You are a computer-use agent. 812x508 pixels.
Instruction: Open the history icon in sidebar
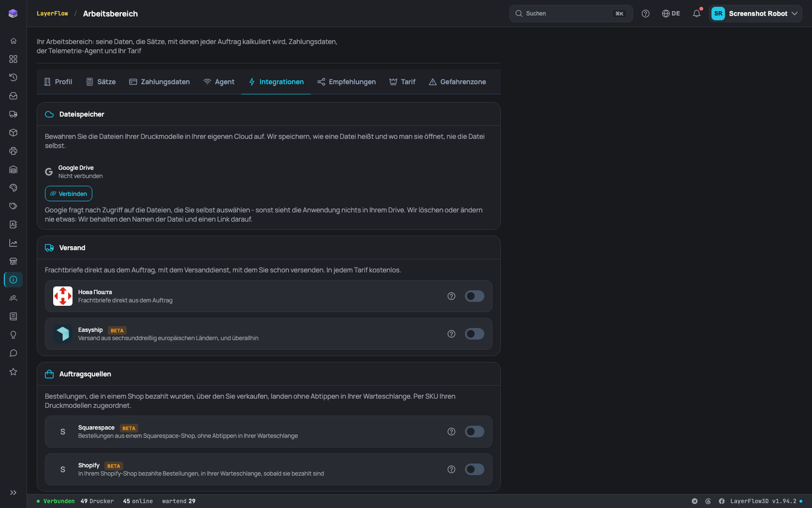coord(13,77)
